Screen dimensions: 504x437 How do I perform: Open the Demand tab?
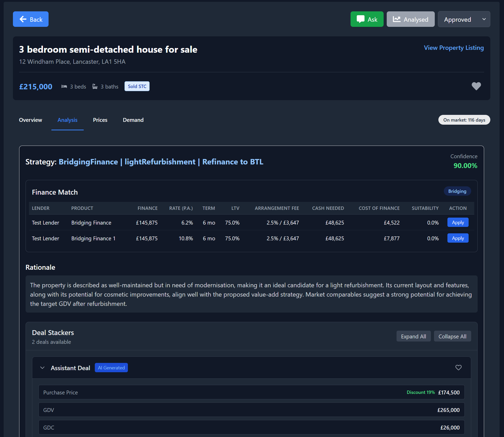[x=133, y=120]
